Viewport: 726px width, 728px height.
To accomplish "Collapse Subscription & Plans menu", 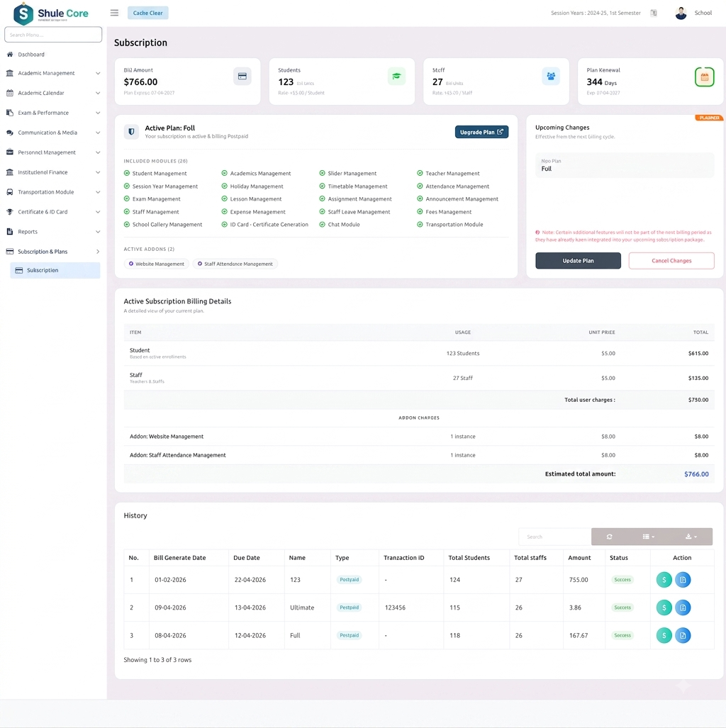I will (x=53, y=252).
